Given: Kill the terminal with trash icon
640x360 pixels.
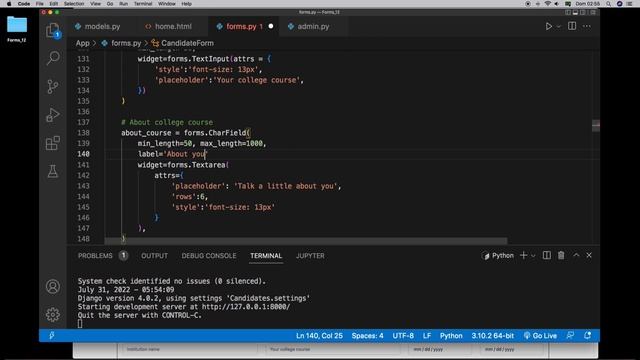Looking at the screenshot, I should [561, 256].
